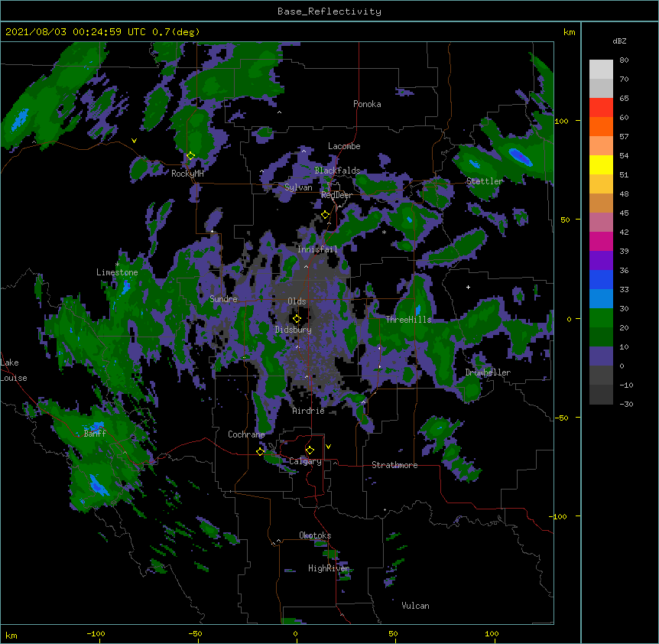Click the magenta 42 dBZ legend swatch
659x644 pixels.
click(601, 241)
